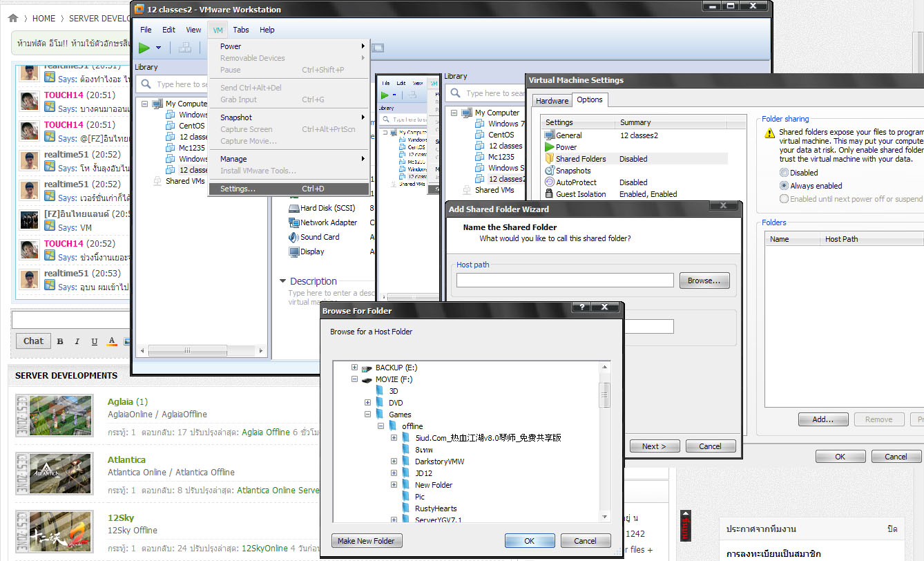Image resolution: width=924 pixels, height=561 pixels.
Task: Choose Settings... from the VM menu
Action: (x=238, y=189)
